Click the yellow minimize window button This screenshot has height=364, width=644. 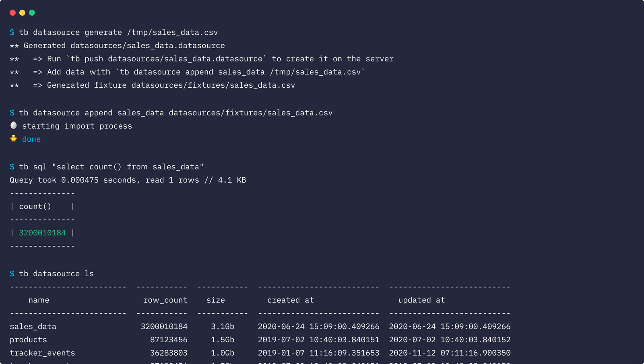[22, 13]
